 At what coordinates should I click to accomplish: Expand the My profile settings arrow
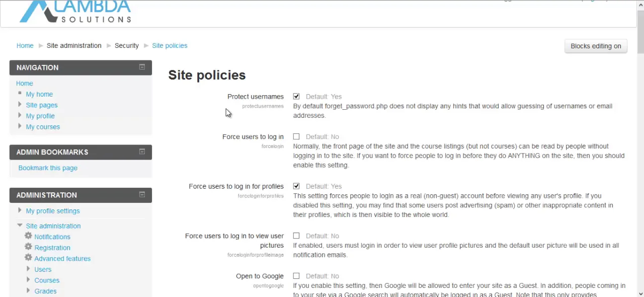20,210
